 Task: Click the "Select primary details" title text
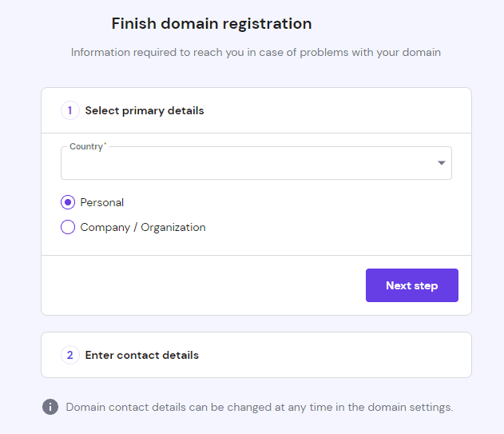145,110
